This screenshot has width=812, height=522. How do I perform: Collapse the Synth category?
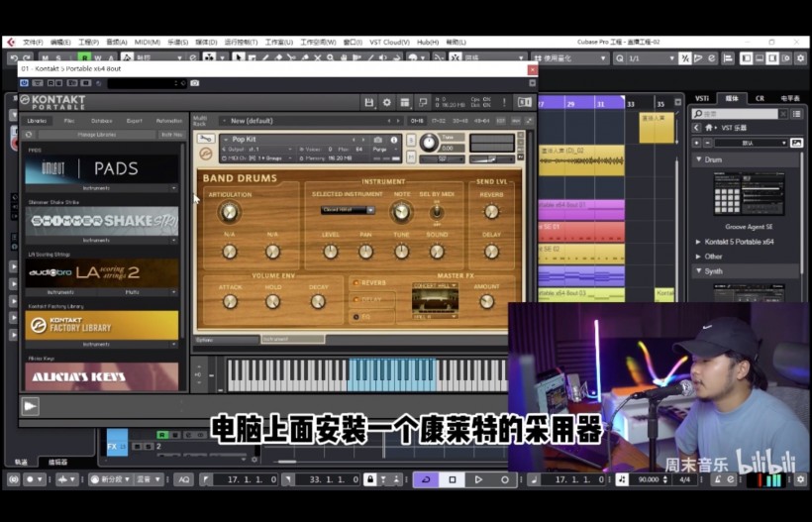pos(698,270)
